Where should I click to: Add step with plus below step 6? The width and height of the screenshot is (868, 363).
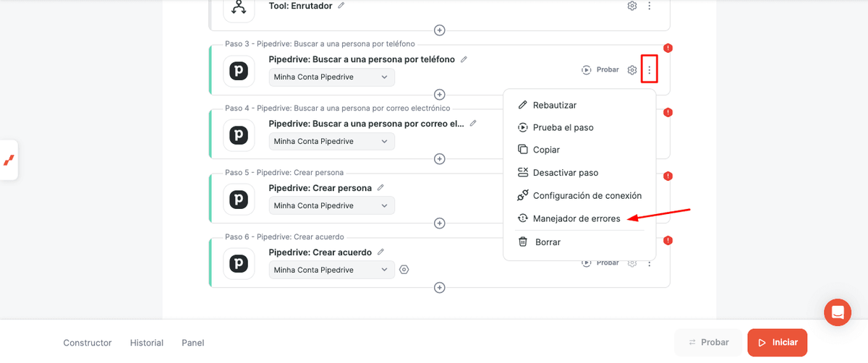439,288
